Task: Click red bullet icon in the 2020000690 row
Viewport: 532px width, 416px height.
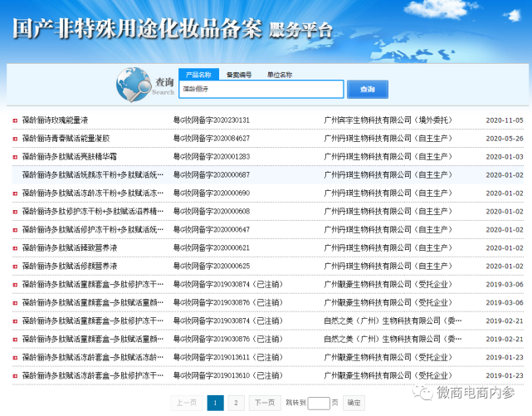Action: pos(15,193)
